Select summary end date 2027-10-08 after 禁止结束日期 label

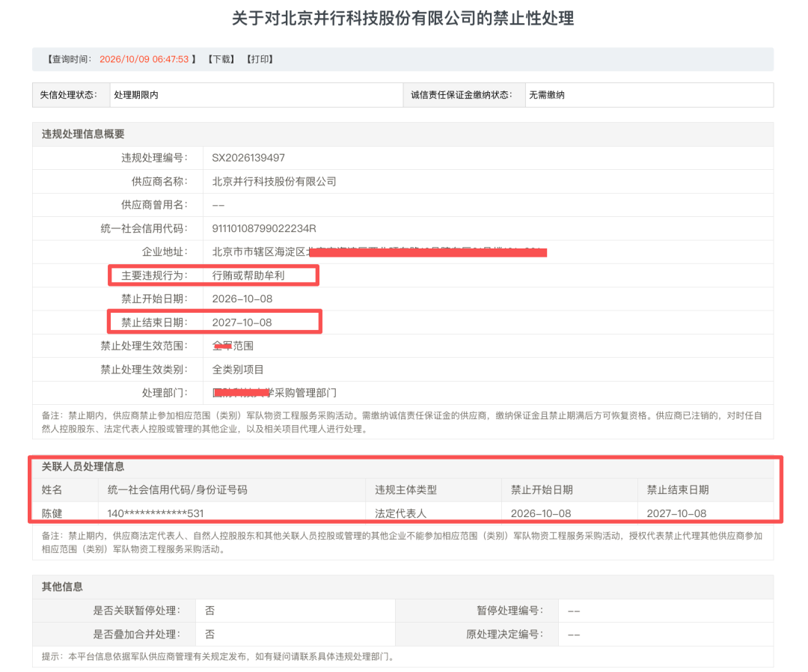242,323
